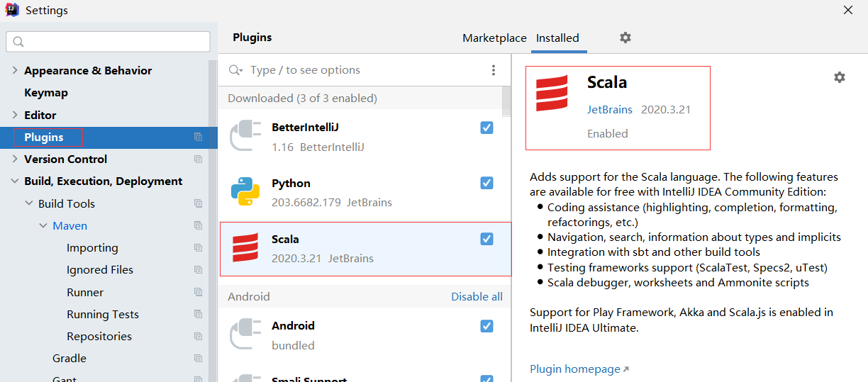The image size is (868, 382).
Task: Open the Scala plugin detail gear menu
Action: [840, 77]
